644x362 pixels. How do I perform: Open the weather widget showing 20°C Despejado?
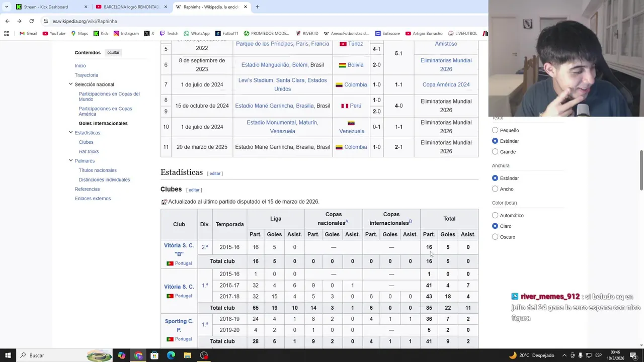point(532,355)
